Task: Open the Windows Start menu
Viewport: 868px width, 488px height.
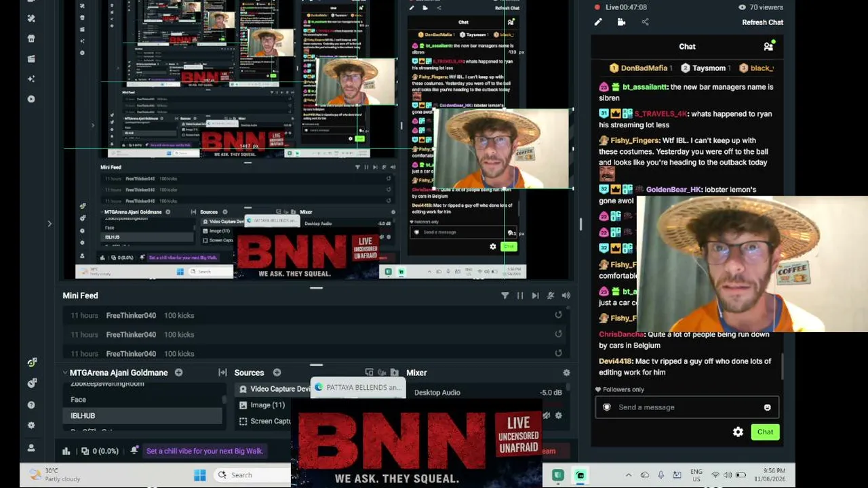Action: pos(199,474)
